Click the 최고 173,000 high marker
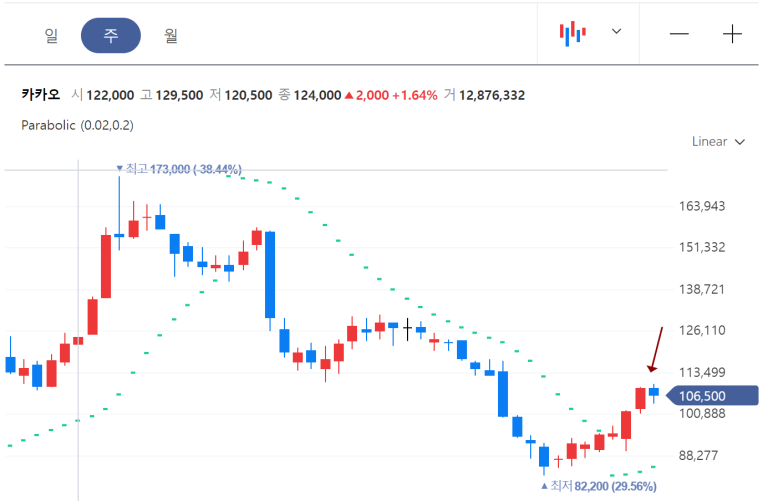The width and height of the screenshot is (773, 501). [x=179, y=169]
